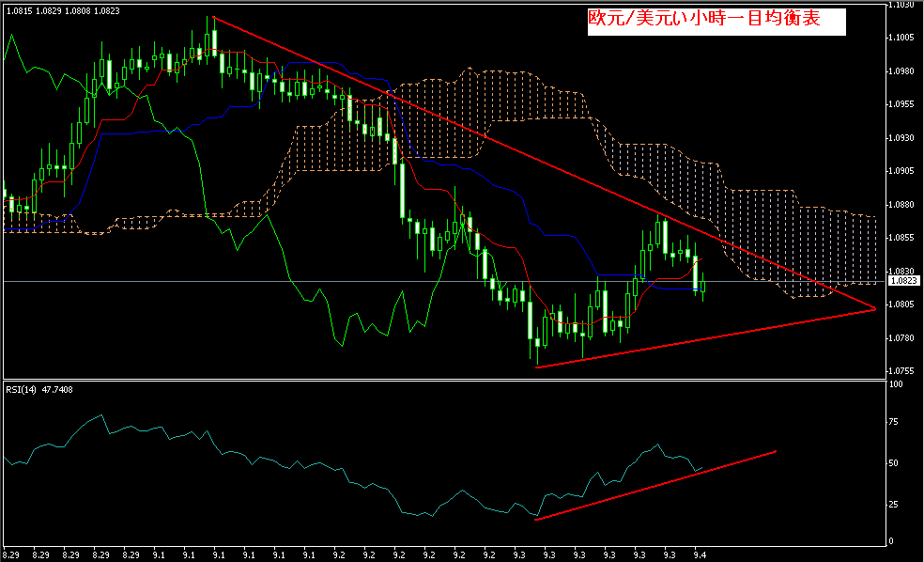Select the 1.0905 price level label
924x562 pixels.
coord(901,171)
